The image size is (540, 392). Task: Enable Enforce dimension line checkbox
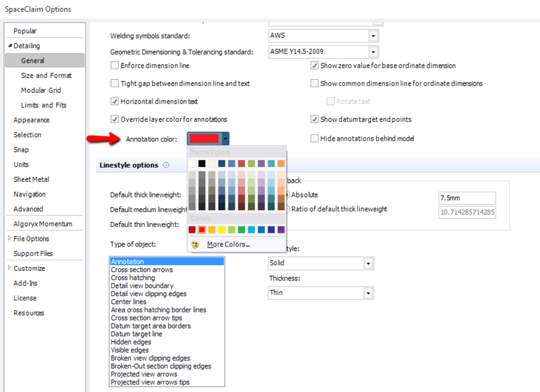115,65
